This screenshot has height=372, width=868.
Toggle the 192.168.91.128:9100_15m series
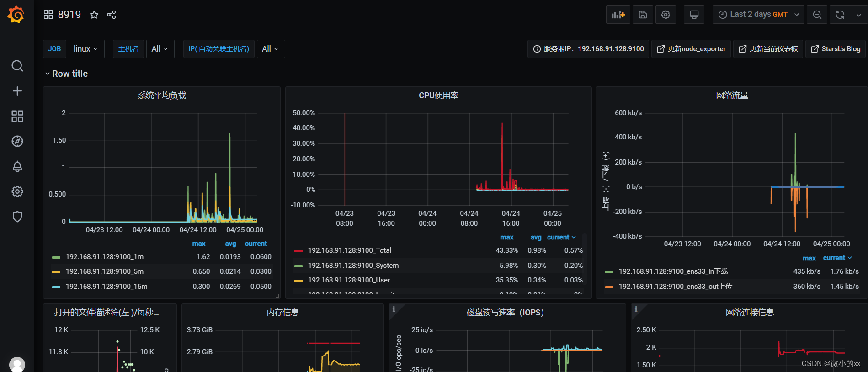107,287
